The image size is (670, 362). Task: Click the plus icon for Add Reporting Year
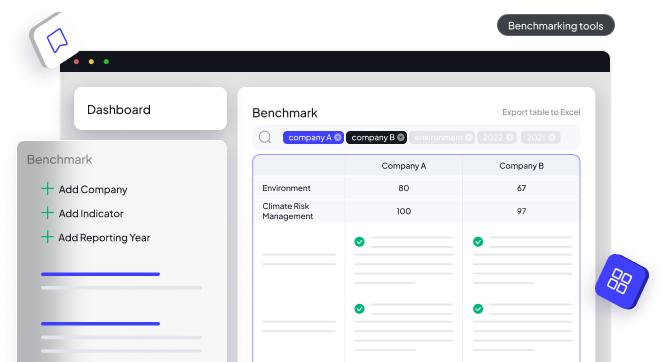click(47, 236)
